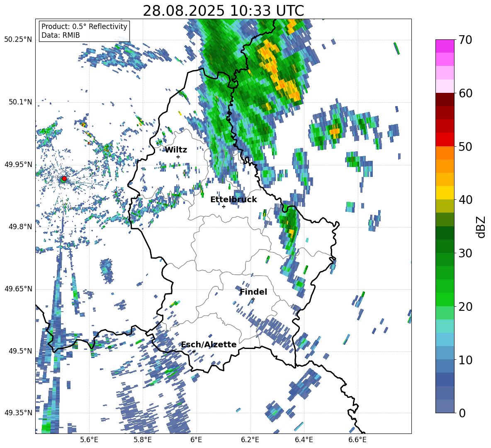
Task: Pick the yellow band at 40 dBZ
Action: point(445,193)
